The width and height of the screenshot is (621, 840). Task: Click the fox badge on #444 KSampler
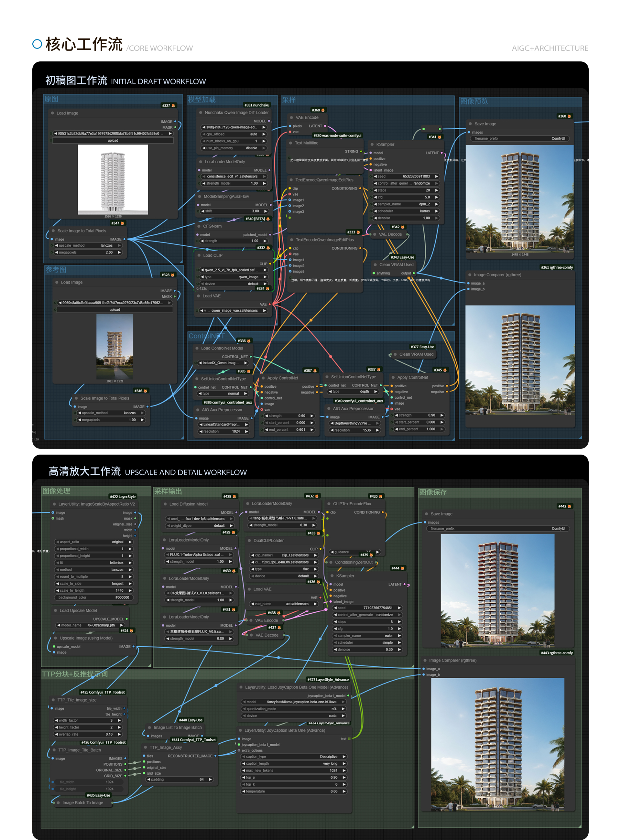[403, 568]
